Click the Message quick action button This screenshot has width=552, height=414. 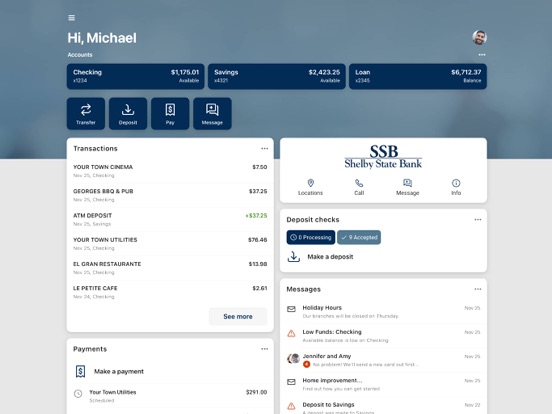(x=212, y=114)
